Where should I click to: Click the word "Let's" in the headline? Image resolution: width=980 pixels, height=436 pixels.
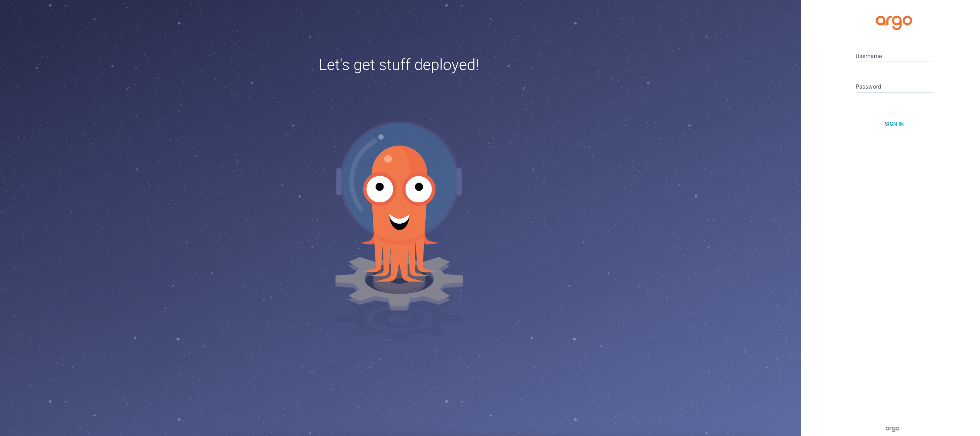(334, 65)
